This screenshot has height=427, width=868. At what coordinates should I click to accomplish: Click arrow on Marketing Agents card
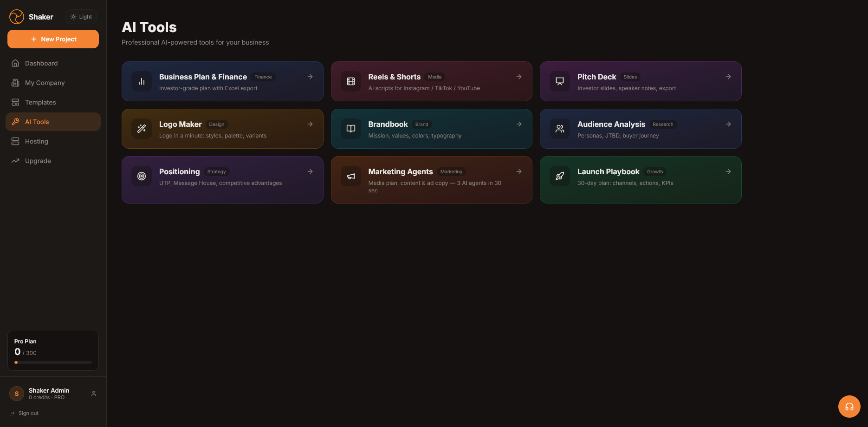(519, 171)
